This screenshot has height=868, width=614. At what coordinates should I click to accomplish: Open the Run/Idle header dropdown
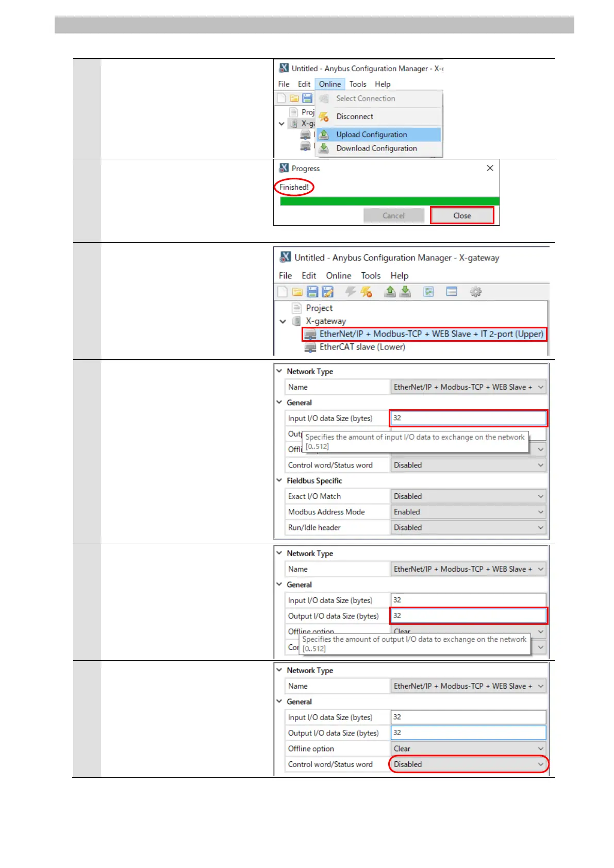tap(468, 527)
